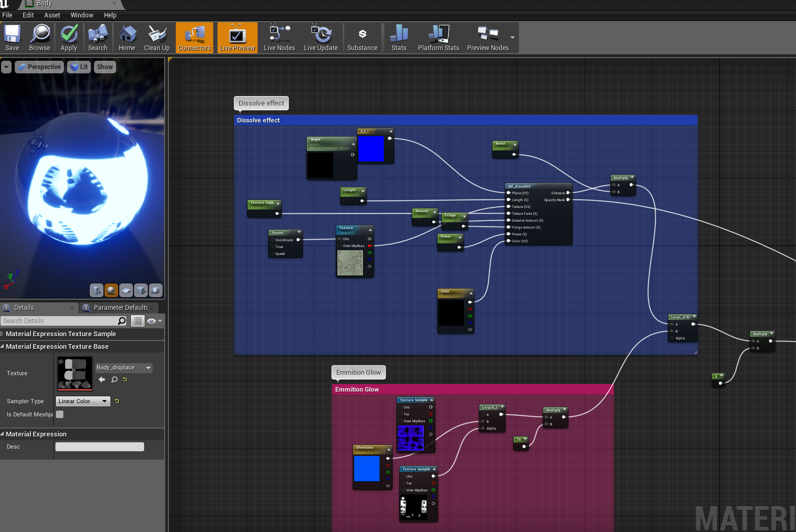Click the Clean Up toolbar icon

pos(157,37)
